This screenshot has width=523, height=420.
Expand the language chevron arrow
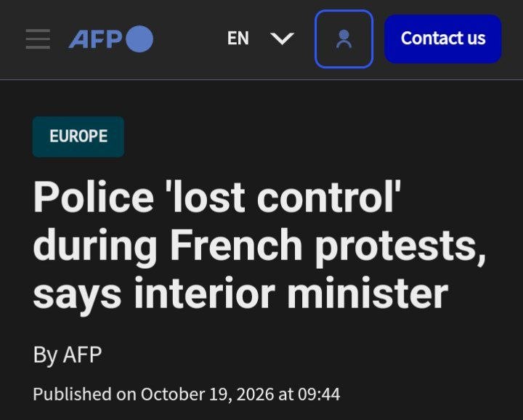[282, 39]
